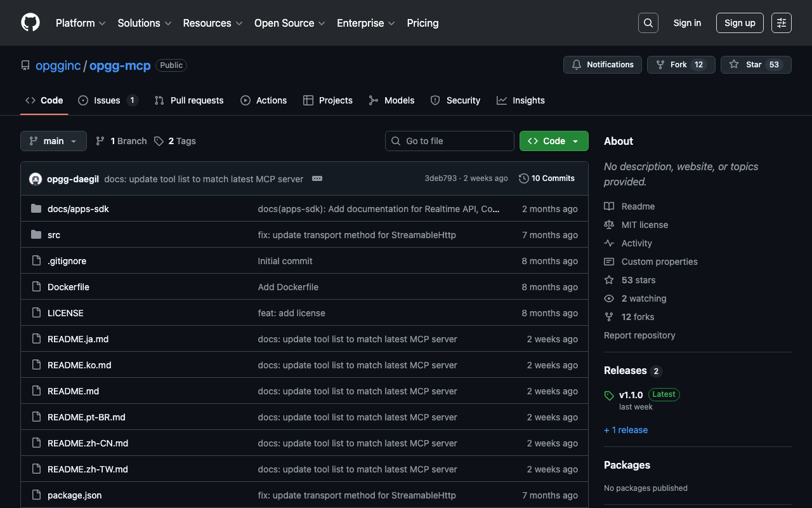Open the search magnifier icon
Viewport: 812px width, 508px height.
pyautogui.click(x=648, y=23)
